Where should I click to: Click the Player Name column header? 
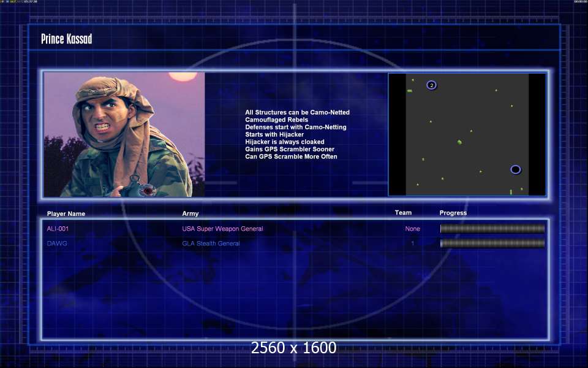click(66, 213)
